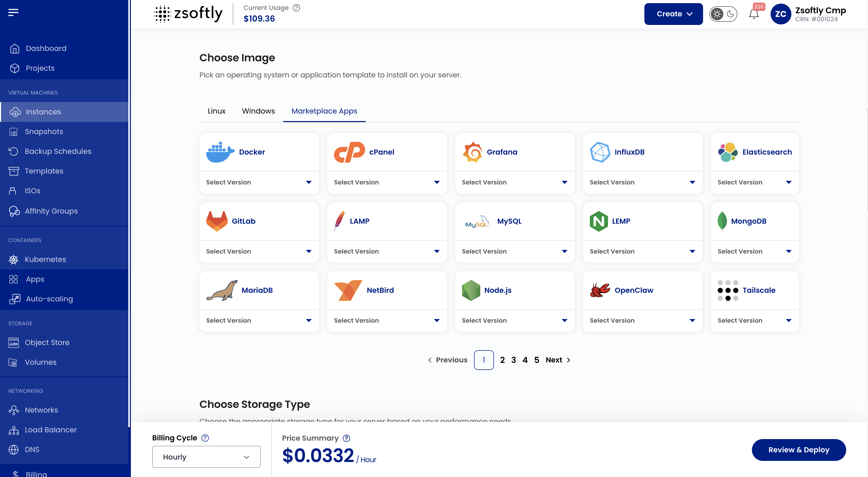Open MongoDB Select Version dropdown
Image resolution: width=868 pixels, height=477 pixels.
(755, 251)
